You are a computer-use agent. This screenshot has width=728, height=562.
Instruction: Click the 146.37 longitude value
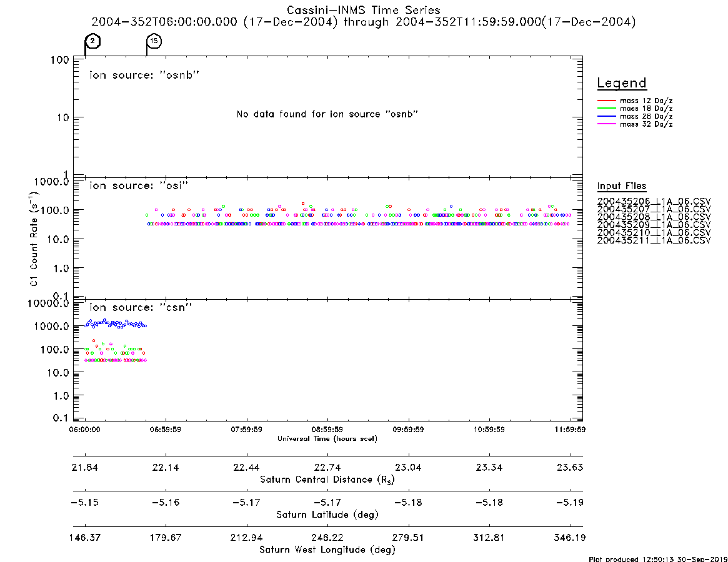(84, 538)
